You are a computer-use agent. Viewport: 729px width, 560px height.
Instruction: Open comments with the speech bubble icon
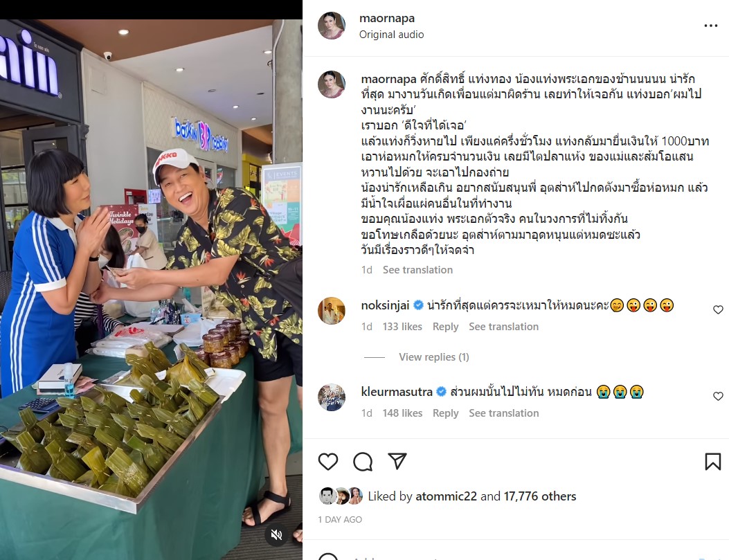click(x=363, y=462)
